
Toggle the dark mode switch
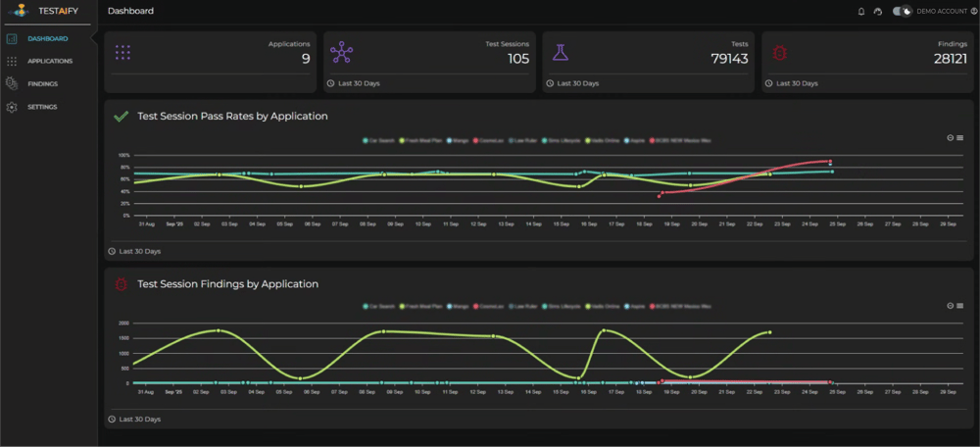coord(903,12)
